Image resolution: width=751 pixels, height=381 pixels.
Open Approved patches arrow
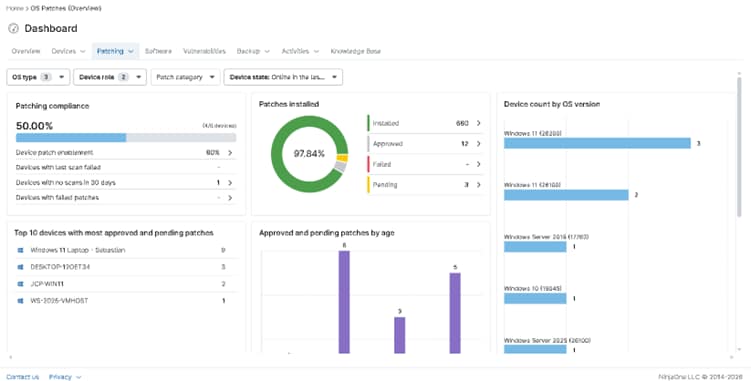point(478,144)
